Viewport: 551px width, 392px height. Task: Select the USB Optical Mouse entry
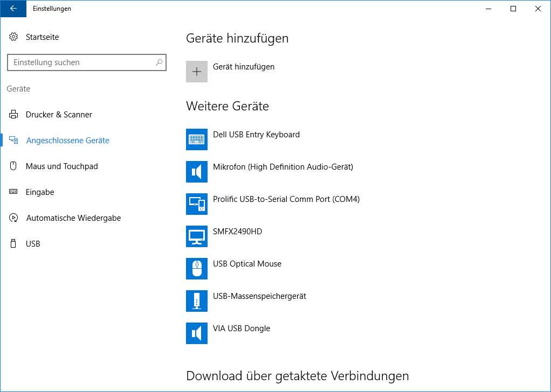pyautogui.click(x=247, y=263)
